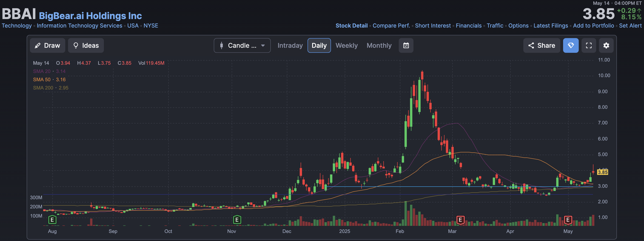Screen dimensions: 644x241
Task: Open the Technology sector link
Action: click(x=17, y=25)
